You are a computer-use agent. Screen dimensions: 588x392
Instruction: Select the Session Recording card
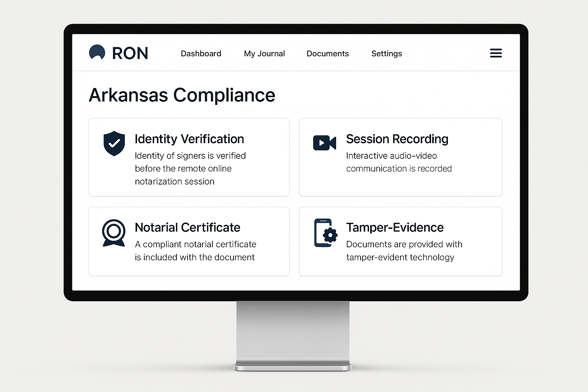(x=400, y=157)
